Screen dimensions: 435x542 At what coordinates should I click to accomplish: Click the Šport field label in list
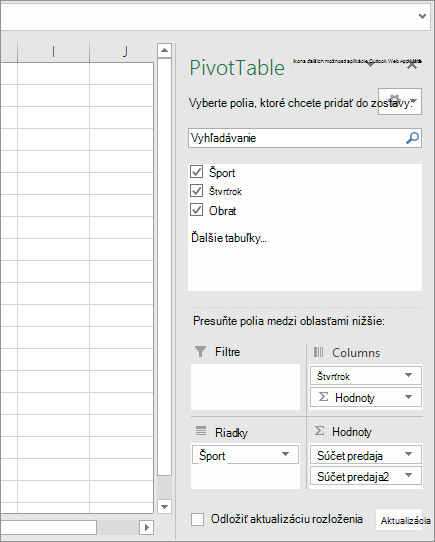[222, 172]
